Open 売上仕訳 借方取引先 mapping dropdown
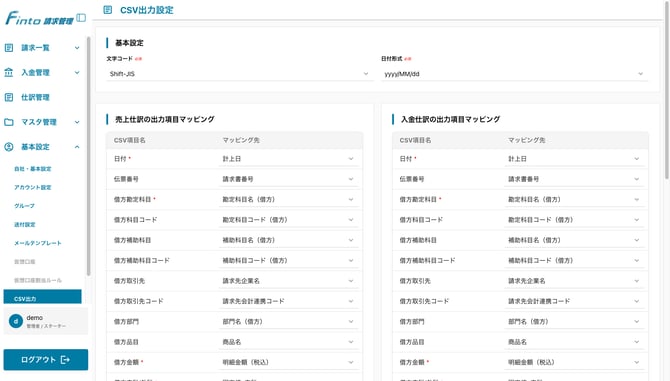670x381 pixels. click(288, 281)
